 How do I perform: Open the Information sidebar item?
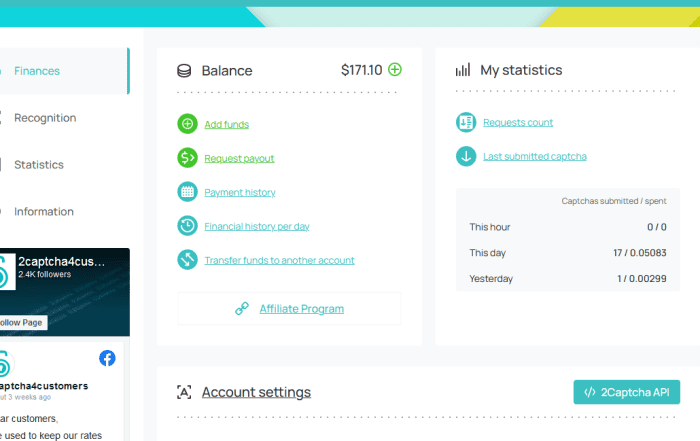(44, 212)
